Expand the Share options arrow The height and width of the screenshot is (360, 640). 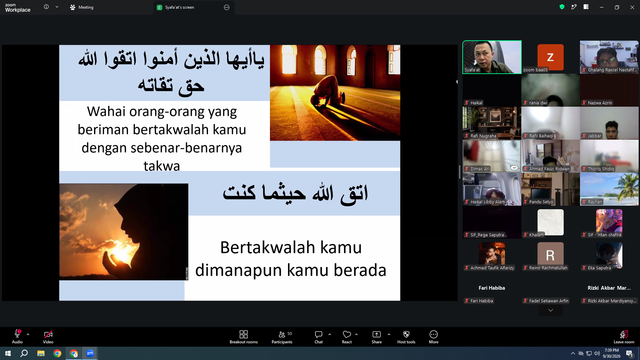tap(389, 334)
